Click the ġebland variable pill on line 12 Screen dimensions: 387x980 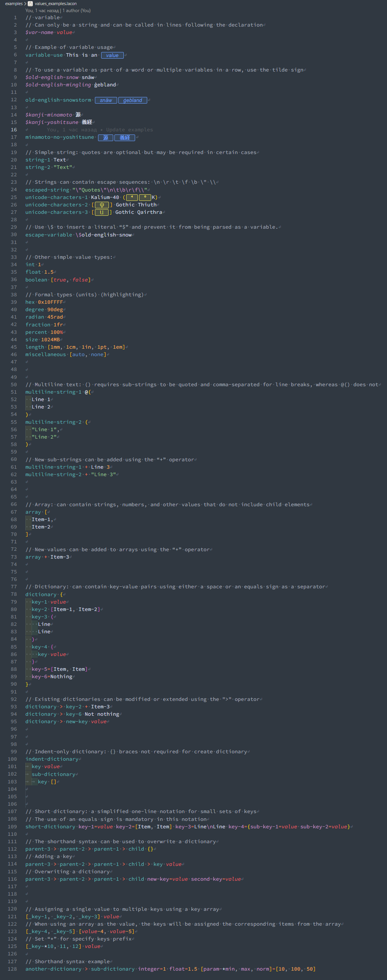(x=133, y=100)
